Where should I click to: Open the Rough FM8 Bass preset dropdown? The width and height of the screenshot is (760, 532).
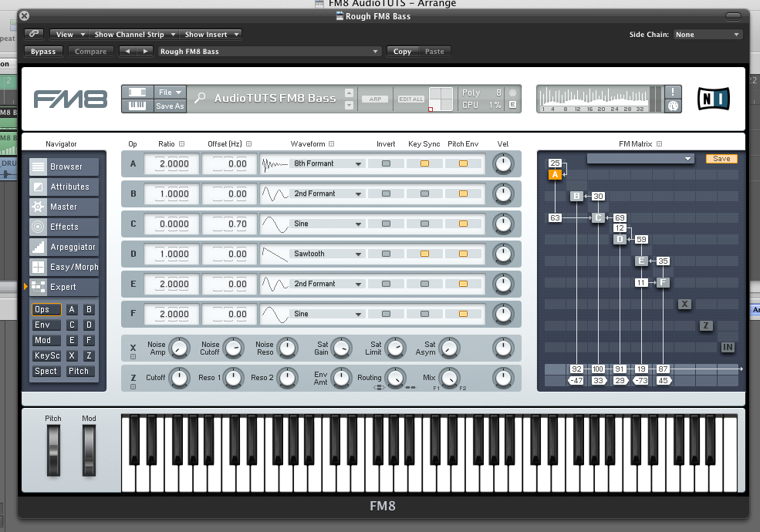[269, 52]
